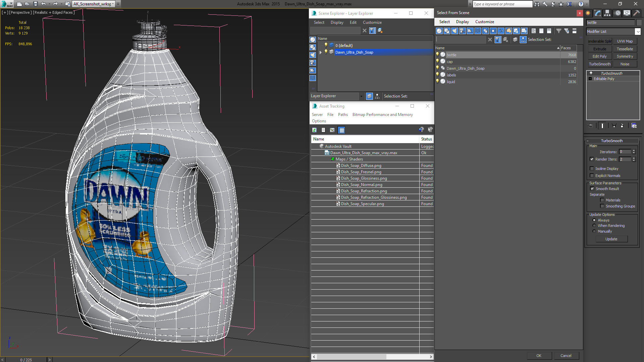Toggle Cameras filter in Scene Explorer sidebar
This screenshot has height=362, width=644.
313,63
